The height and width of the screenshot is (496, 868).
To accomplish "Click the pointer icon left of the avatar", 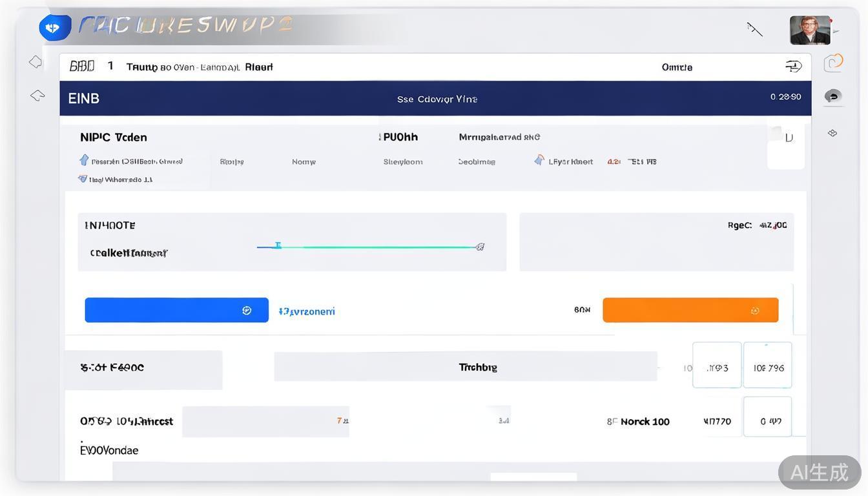I will pyautogui.click(x=755, y=29).
